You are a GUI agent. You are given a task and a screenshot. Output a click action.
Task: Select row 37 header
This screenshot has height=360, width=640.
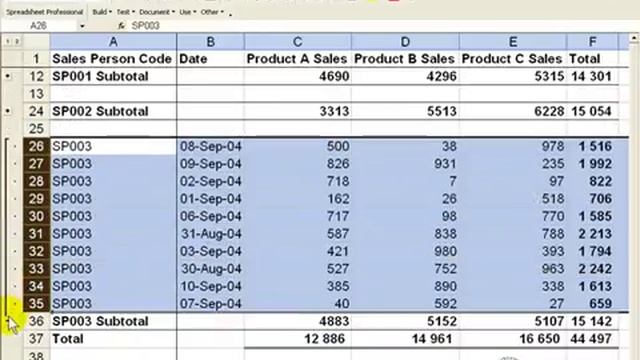pyautogui.click(x=36, y=339)
